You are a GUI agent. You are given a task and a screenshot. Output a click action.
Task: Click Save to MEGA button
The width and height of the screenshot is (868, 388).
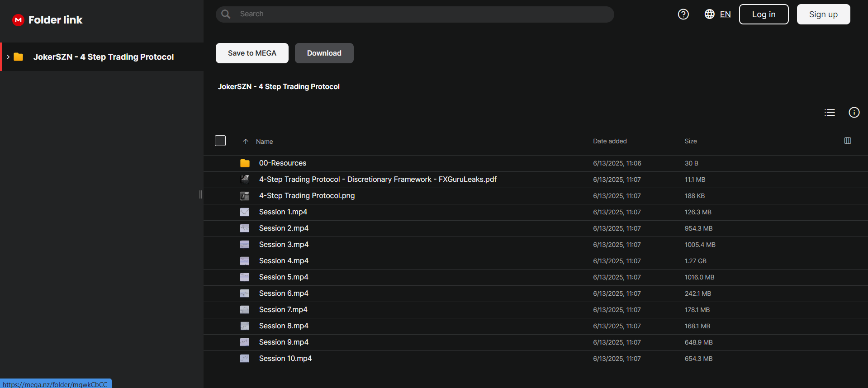pyautogui.click(x=252, y=53)
